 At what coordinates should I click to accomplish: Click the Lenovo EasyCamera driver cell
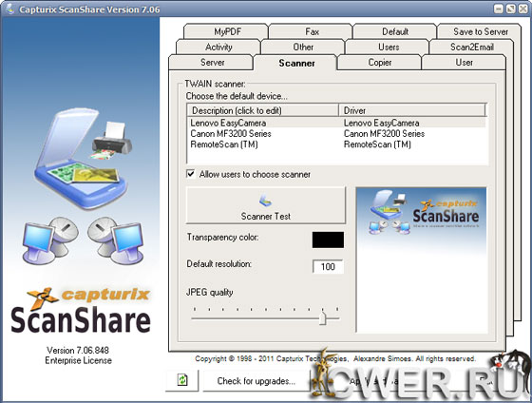pos(381,123)
